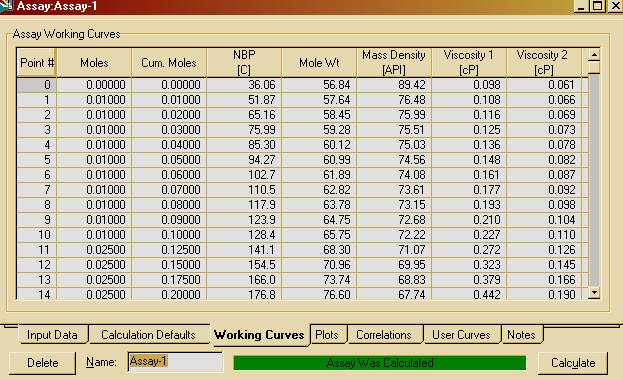Minimize the Assay-1 window

[x=582, y=6]
